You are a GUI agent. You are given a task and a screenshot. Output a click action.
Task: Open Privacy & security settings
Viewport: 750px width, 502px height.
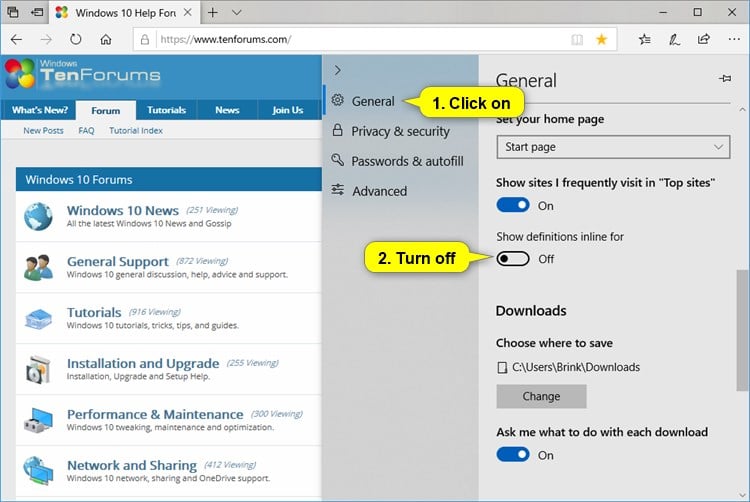400,131
